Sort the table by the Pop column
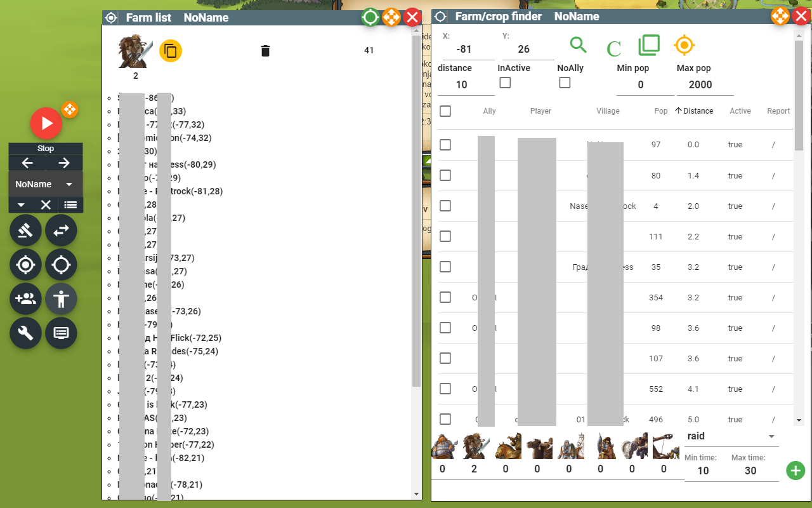 tap(661, 111)
